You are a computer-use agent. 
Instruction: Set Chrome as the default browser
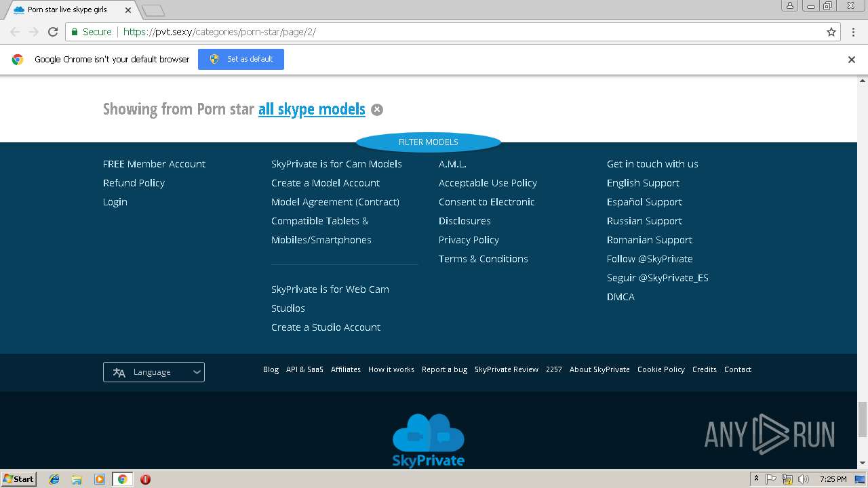241,60
